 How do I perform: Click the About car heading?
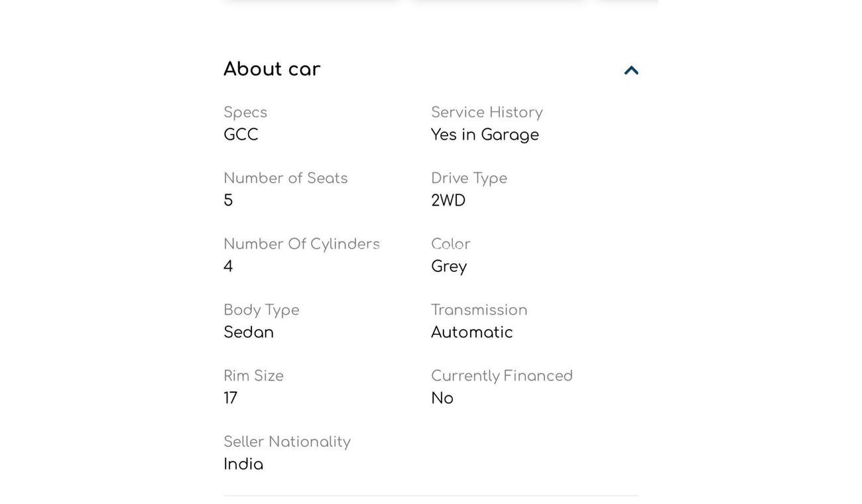(x=272, y=69)
